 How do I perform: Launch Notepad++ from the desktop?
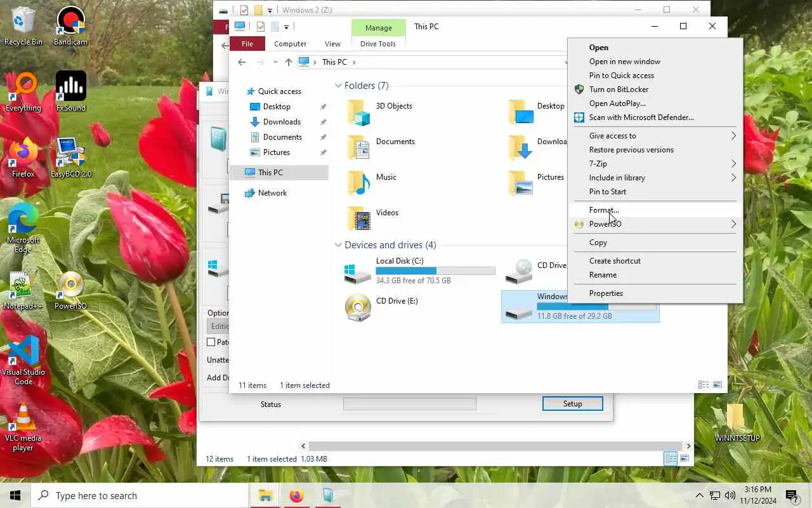23,290
